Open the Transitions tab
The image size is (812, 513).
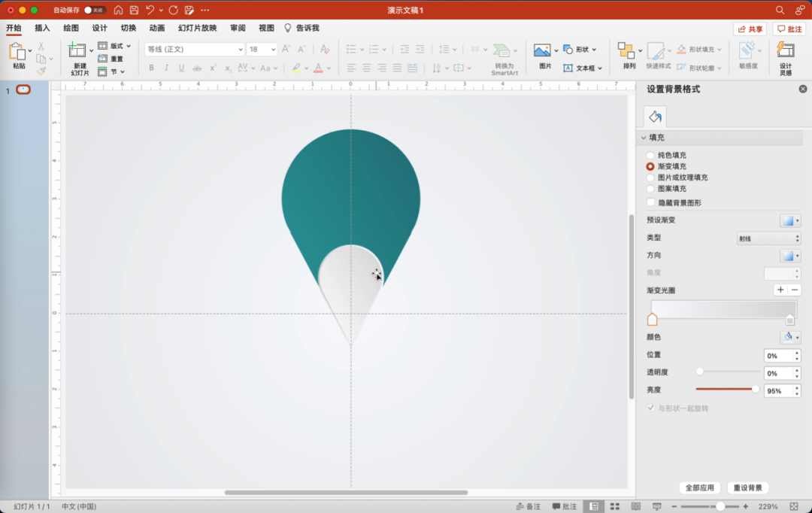click(129, 28)
